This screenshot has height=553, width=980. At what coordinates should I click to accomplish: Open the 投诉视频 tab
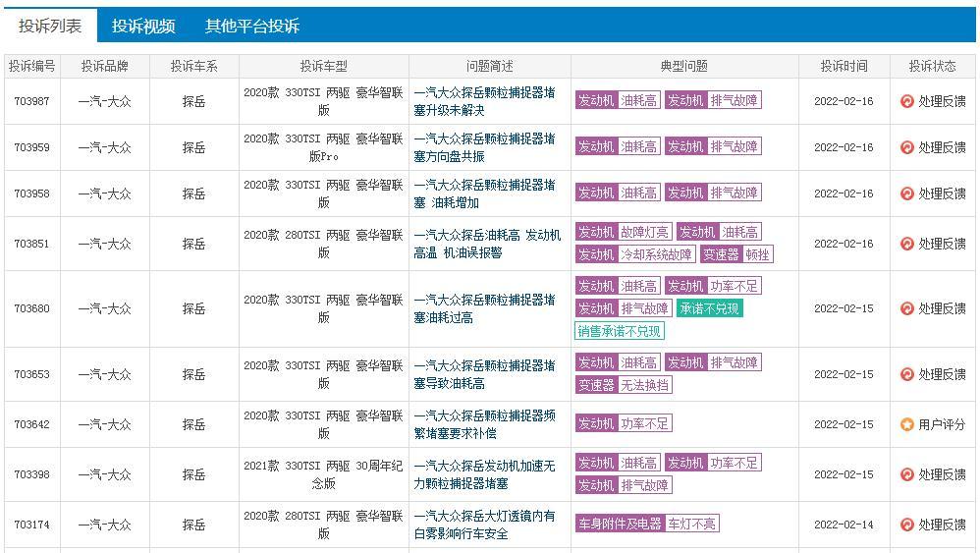(143, 26)
